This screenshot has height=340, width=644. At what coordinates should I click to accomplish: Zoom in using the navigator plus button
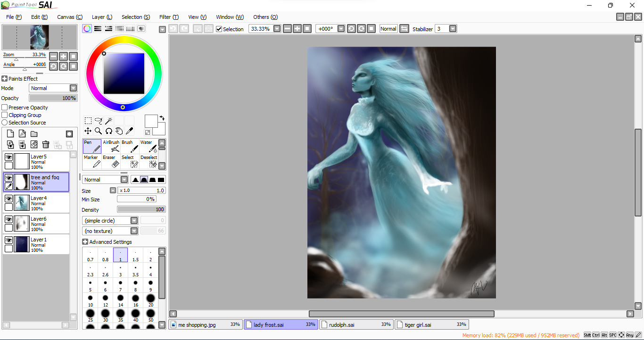tap(64, 56)
